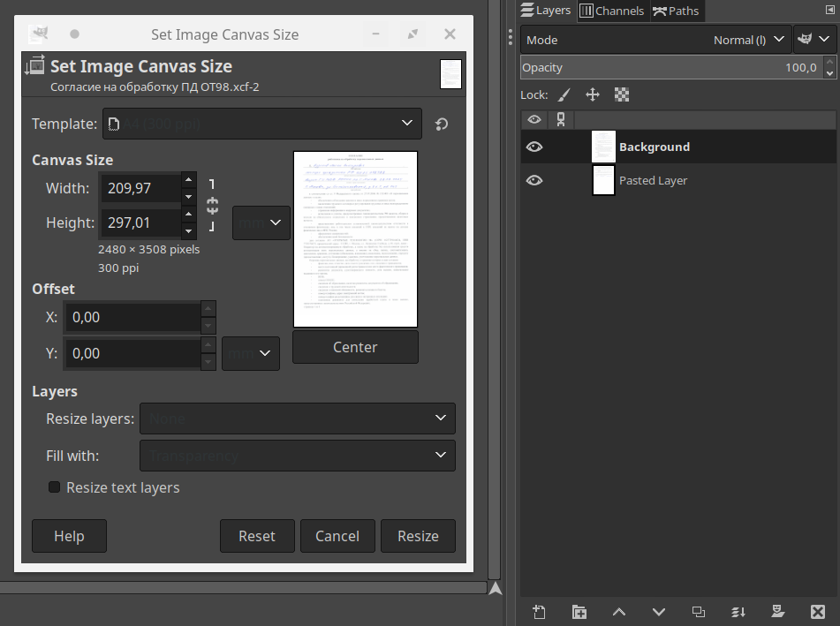Toggle the lock pixels brush icon
Screen dimensions: 840x626
564,94
